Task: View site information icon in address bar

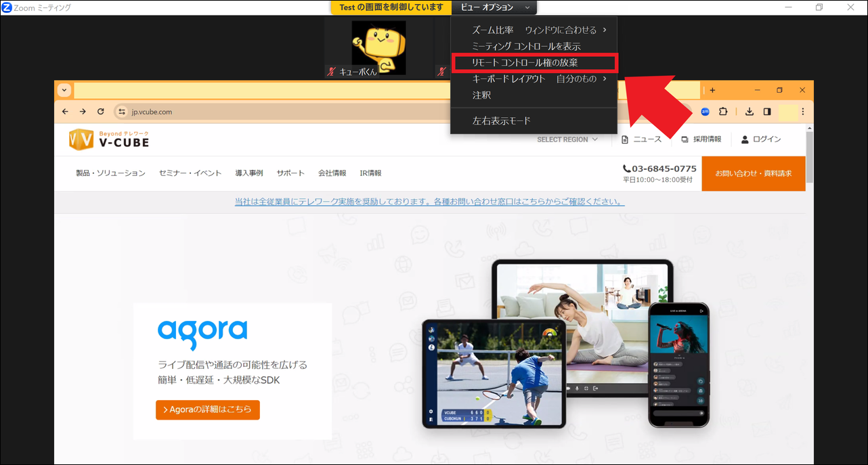Action: (122, 112)
